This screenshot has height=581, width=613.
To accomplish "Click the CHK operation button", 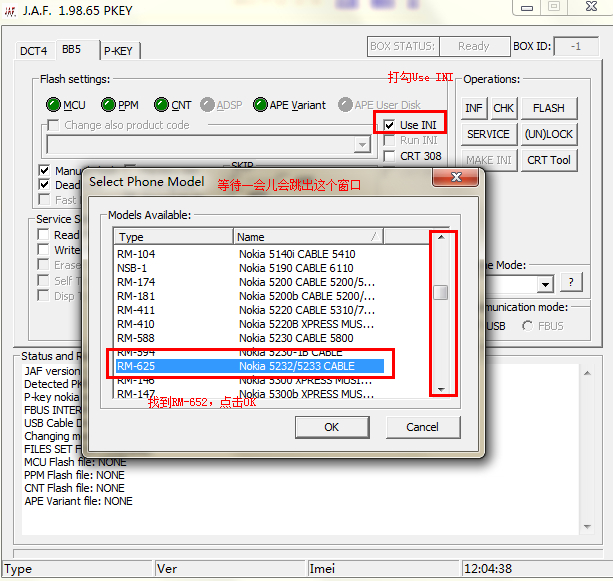I will pyautogui.click(x=504, y=108).
